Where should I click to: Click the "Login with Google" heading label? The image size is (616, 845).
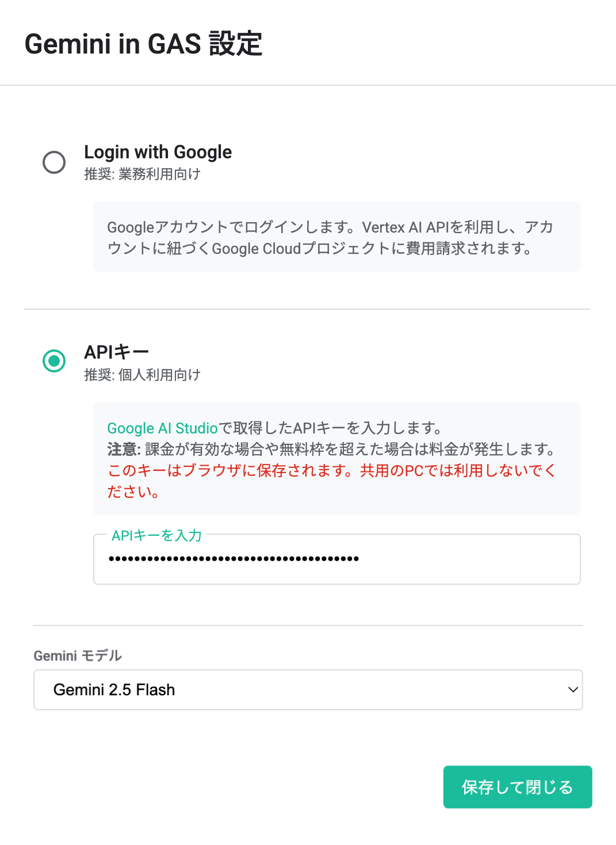point(158,152)
